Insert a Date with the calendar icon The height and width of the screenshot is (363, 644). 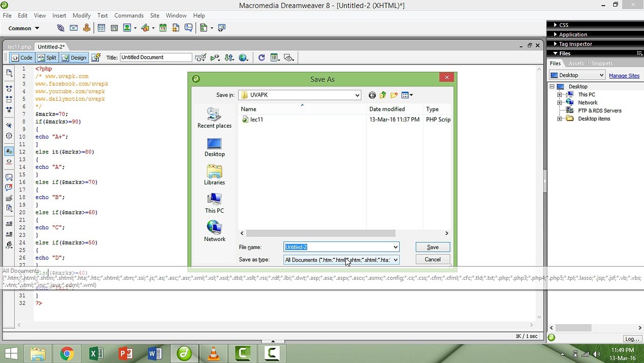163,28
